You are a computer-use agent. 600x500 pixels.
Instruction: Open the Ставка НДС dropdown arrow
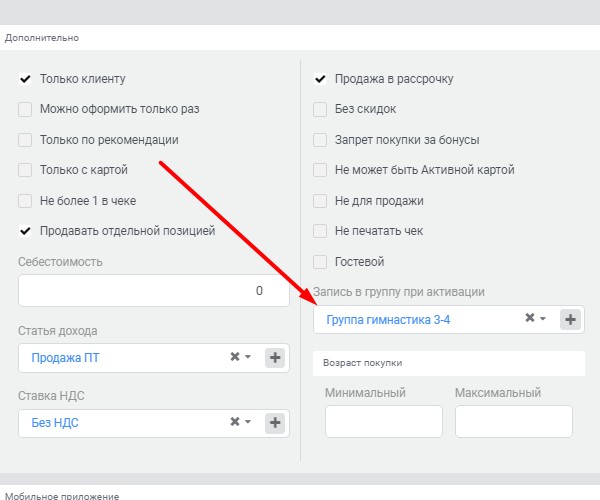pos(248,422)
